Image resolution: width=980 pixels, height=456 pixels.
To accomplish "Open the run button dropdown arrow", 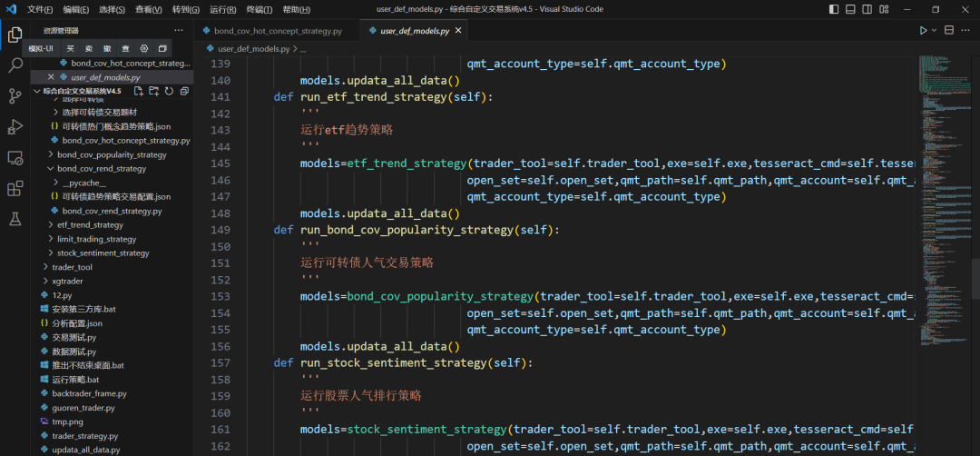I will [935, 30].
